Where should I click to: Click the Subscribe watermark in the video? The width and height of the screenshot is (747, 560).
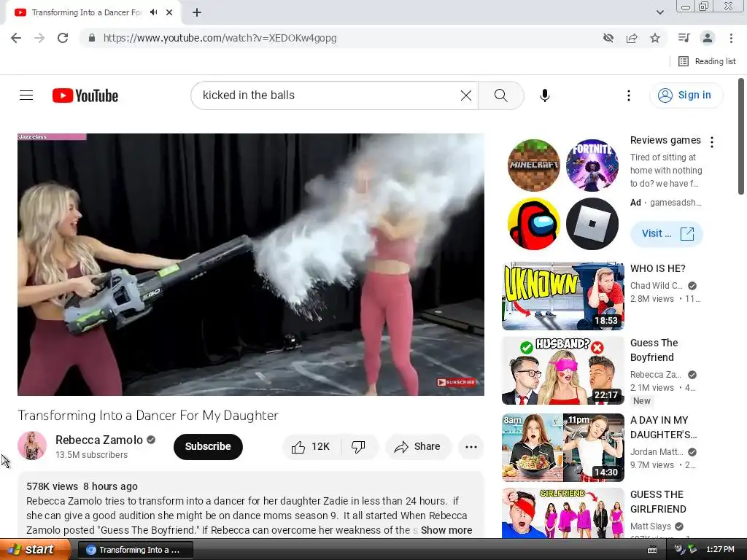point(457,382)
